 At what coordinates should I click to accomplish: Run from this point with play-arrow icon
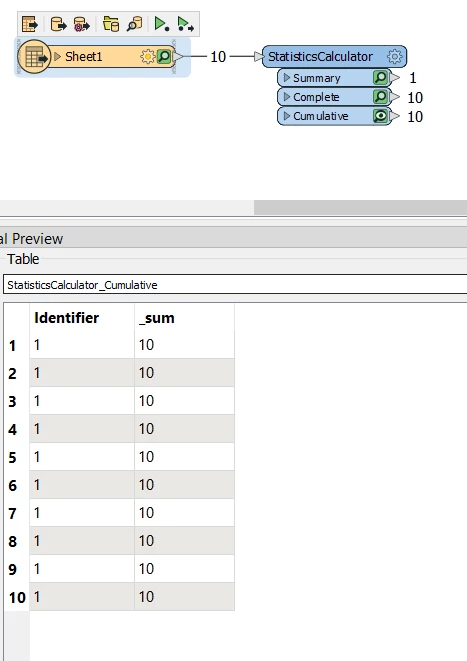click(185, 24)
